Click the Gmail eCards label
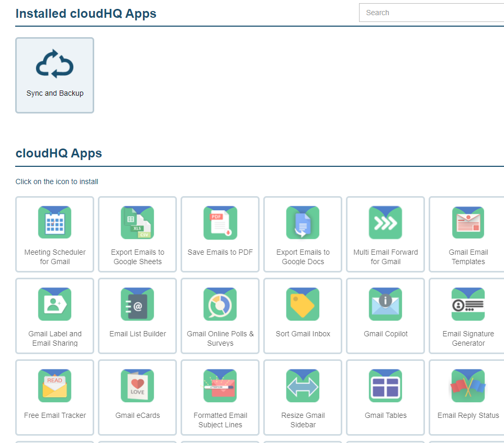This screenshot has height=443, width=504. (138, 415)
